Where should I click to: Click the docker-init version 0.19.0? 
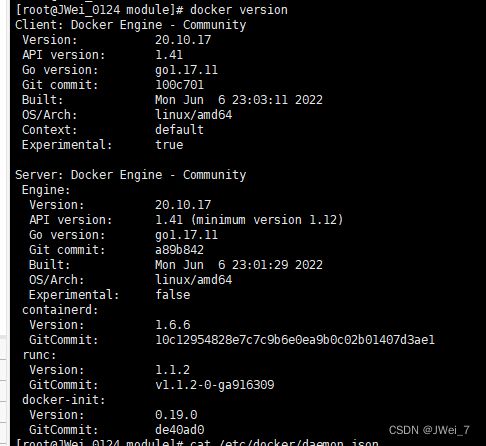[x=176, y=415]
